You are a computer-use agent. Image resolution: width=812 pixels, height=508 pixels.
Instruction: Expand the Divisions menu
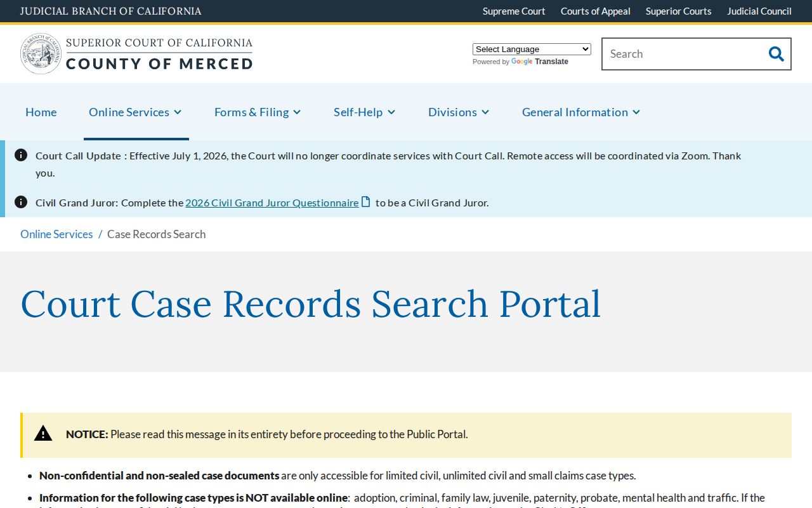pos(459,112)
